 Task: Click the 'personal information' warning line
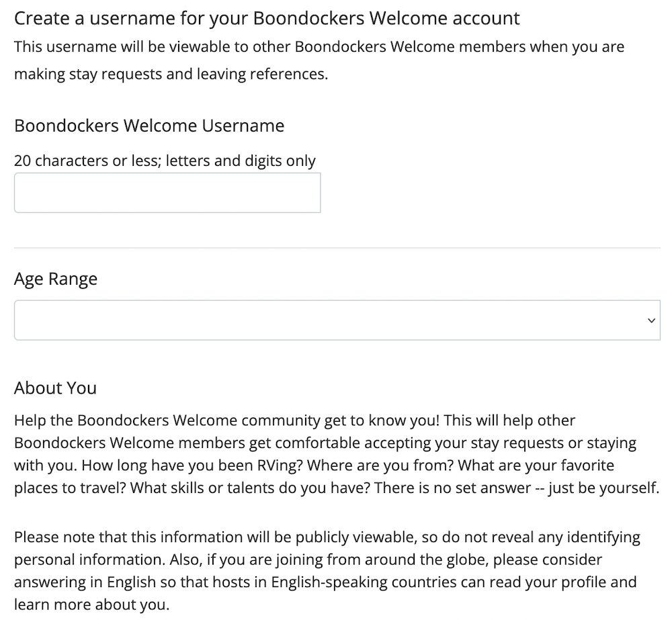coord(308,560)
